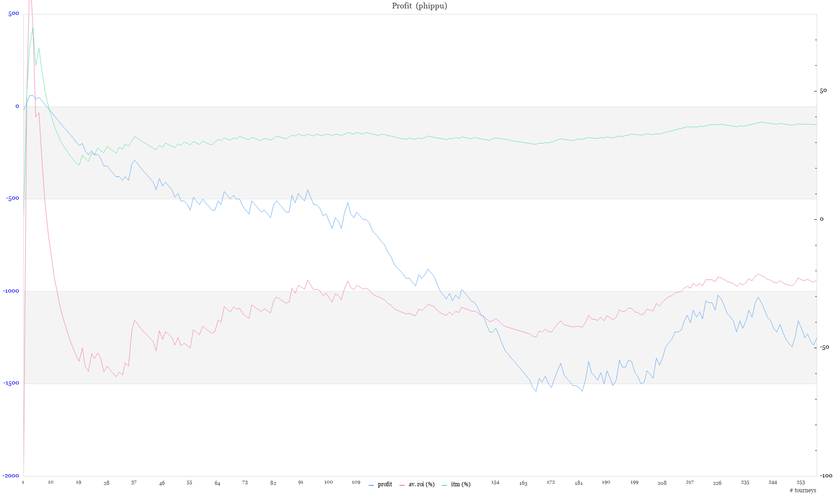Click the '# tourneys' x-axis title
The width and height of the screenshot is (840, 504).
(803, 490)
